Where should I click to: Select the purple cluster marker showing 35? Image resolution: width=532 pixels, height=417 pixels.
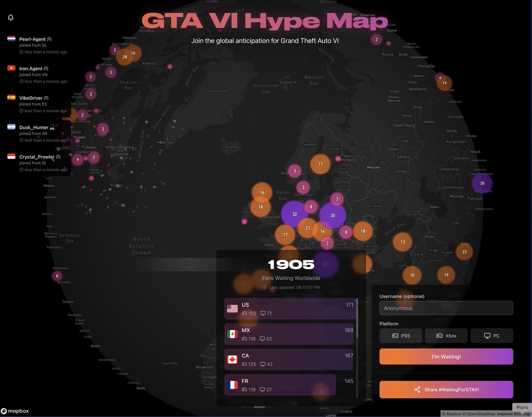(482, 183)
